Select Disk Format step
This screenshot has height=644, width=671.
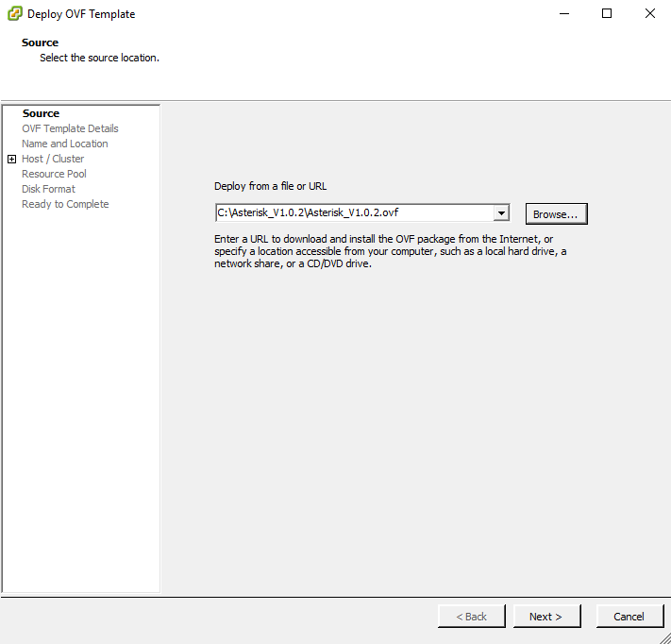coord(48,189)
